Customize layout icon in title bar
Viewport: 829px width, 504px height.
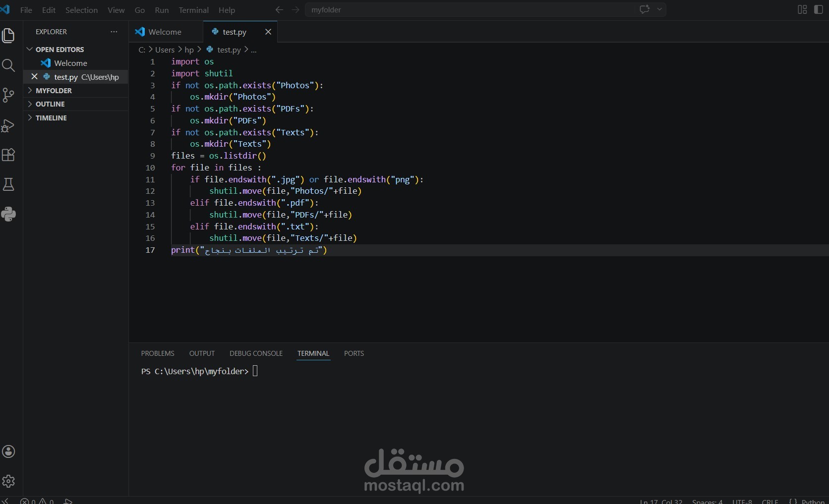802,10
